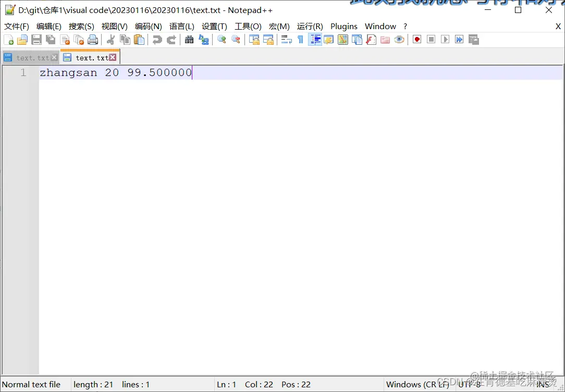Open the 编码(N) menu
Screen dimensions: 565x392
[149, 26]
